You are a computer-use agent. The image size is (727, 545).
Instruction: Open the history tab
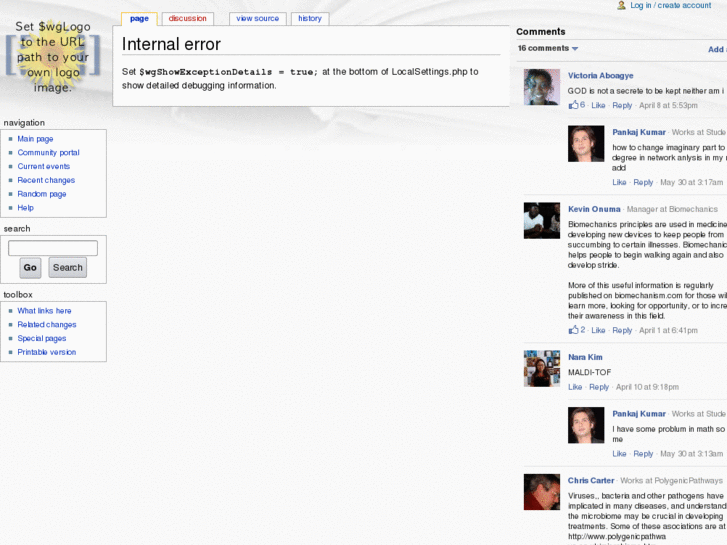pos(310,19)
